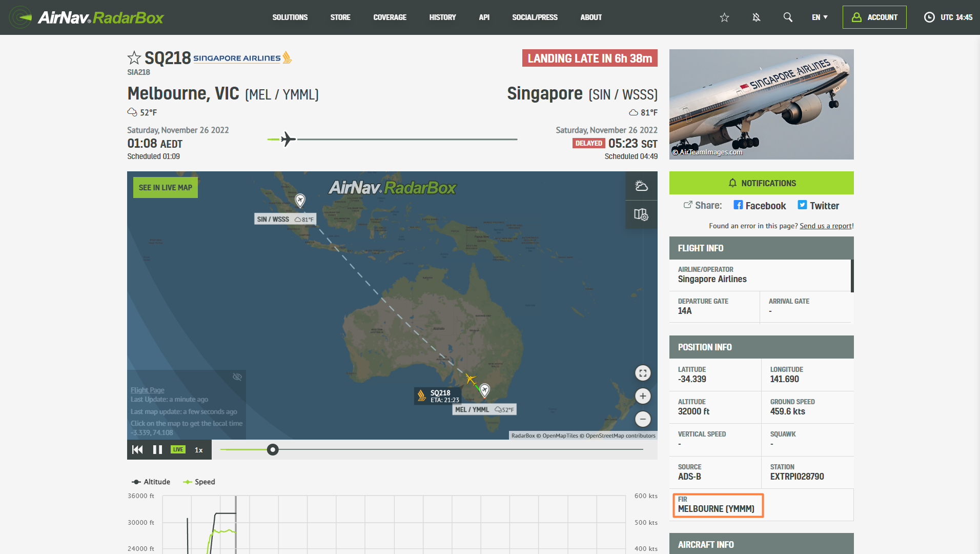Image resolution: width=980 pixels, height=554 pixels.
Task: Zoom out the map with minus button
Action: [643, 419]
